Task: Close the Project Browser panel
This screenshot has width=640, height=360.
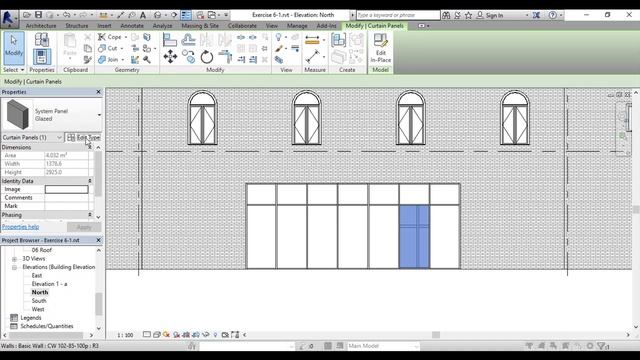Action: coord(98,240)
